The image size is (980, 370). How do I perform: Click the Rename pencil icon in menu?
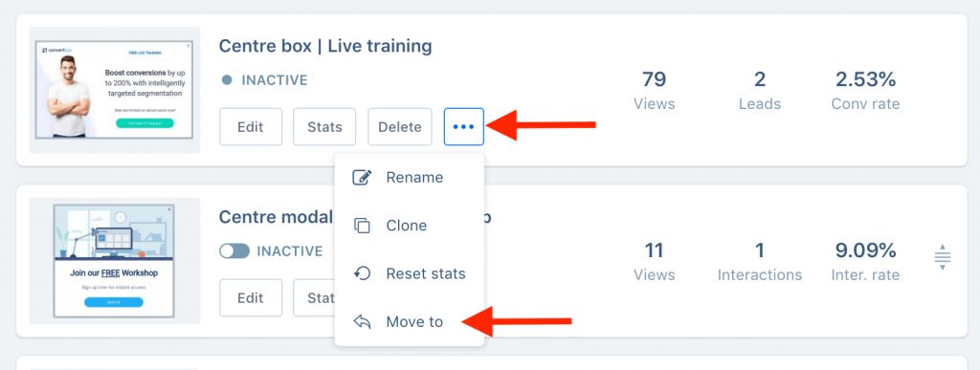click(x=363, y=177)
